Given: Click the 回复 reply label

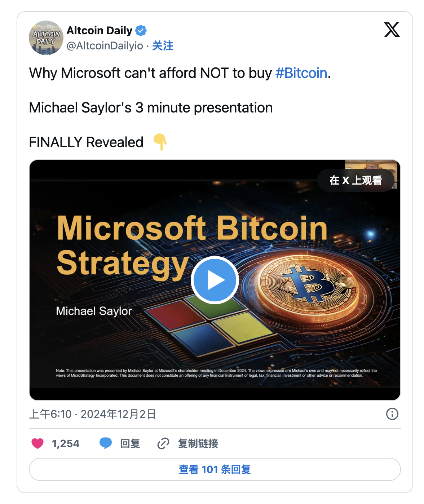Looking at the screenshot, I should pos(130,443).
